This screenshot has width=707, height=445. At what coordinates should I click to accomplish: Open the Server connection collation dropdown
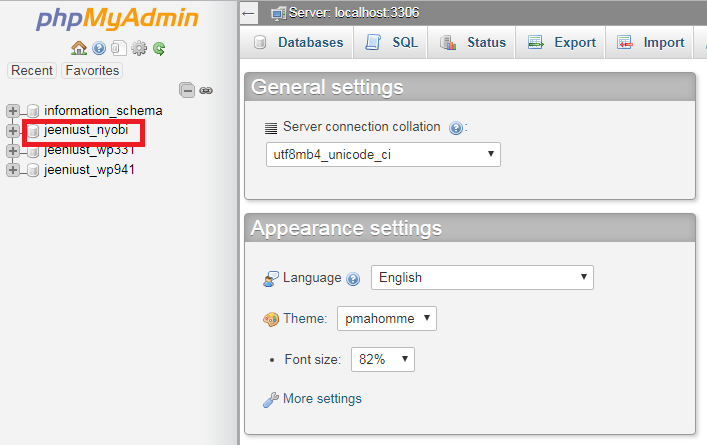383,155
